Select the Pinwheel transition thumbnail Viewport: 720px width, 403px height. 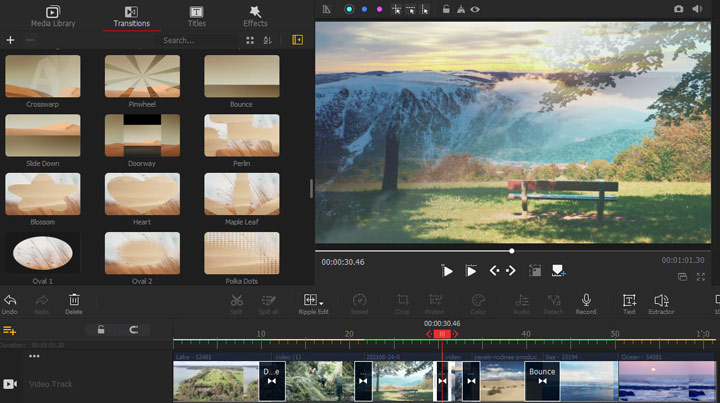pyautogui.click(x=143, y=76)
